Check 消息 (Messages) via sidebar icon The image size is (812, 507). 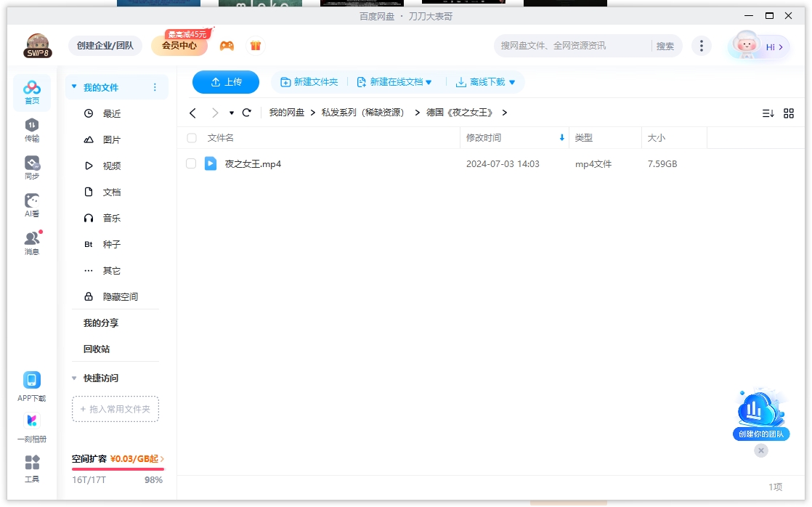point(31,242)
